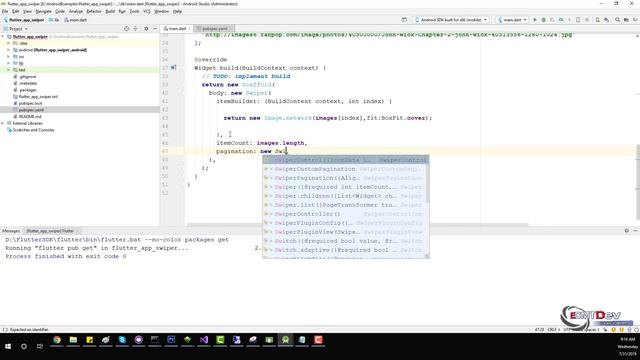This screenshot has width=640, height=360.
Task: Select pubspec.lock file in project tree
Action: (x=31, y=103)
